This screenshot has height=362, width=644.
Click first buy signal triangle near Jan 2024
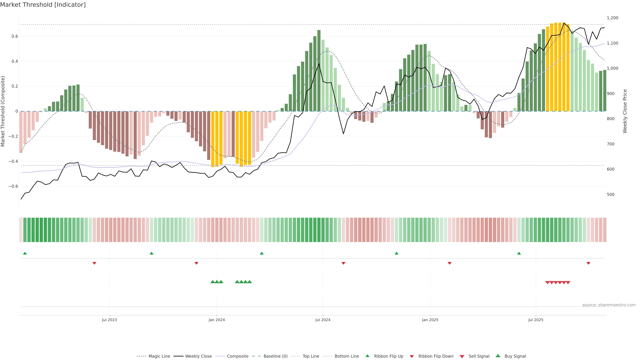[x=212, y=282]
